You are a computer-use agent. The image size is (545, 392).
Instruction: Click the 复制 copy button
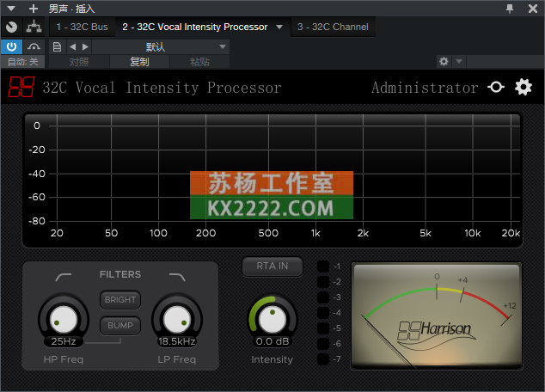pos(140,62)
